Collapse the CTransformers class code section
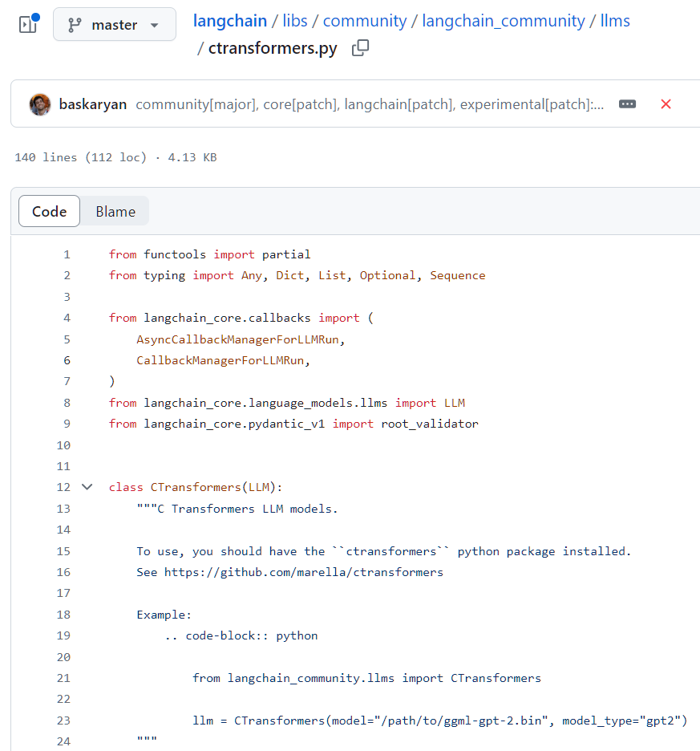This screenshot has width=700, height=751. (87, 487)
